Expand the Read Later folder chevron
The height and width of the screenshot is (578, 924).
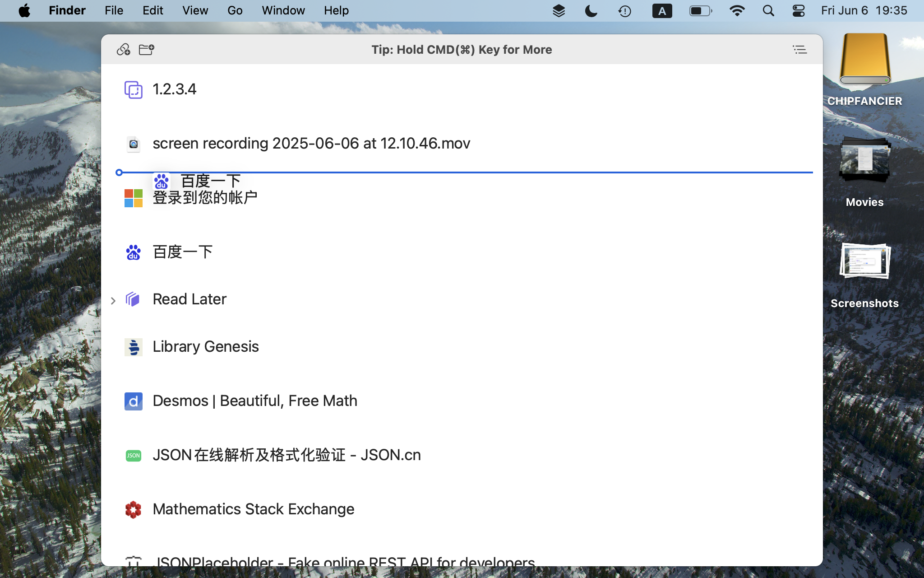click(x=113, y=300)
